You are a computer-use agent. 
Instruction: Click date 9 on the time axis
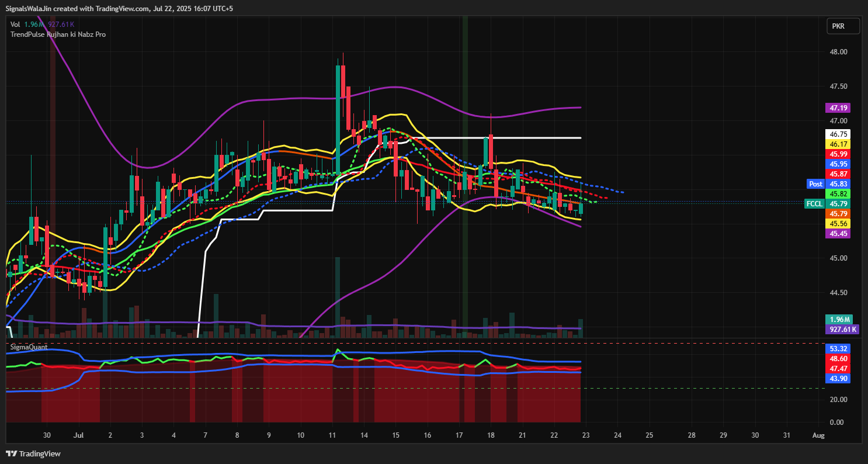pos(269,435)
